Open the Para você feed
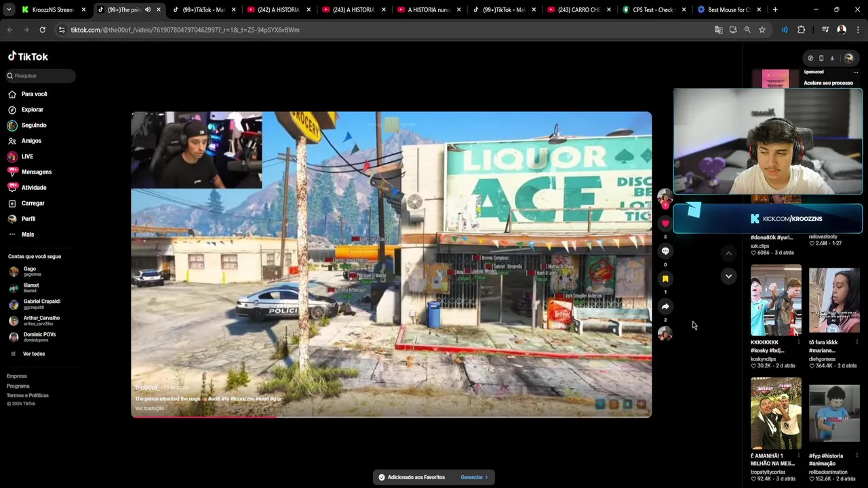Screen dimensions: 868x488 [x=28, y=94]
